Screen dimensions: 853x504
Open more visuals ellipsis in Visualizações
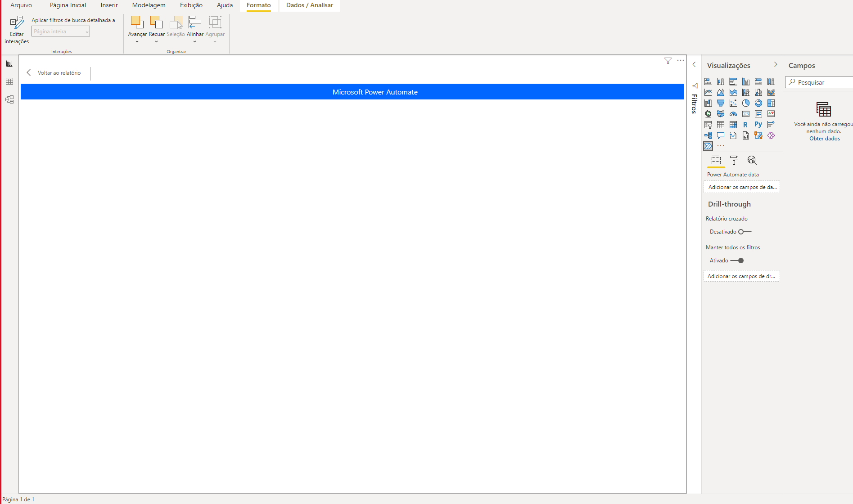pyautogui.click(x=721, y=146)
